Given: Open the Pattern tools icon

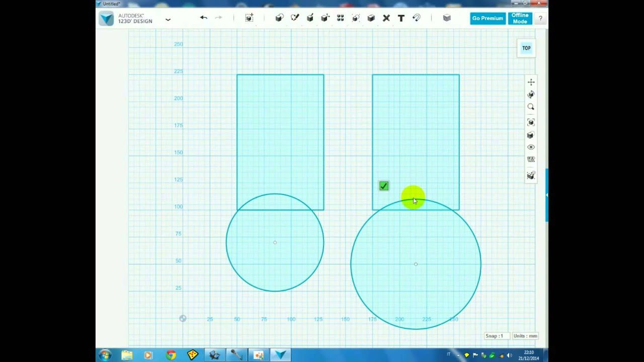Looking at the screenshot, I should pos(341,18).
